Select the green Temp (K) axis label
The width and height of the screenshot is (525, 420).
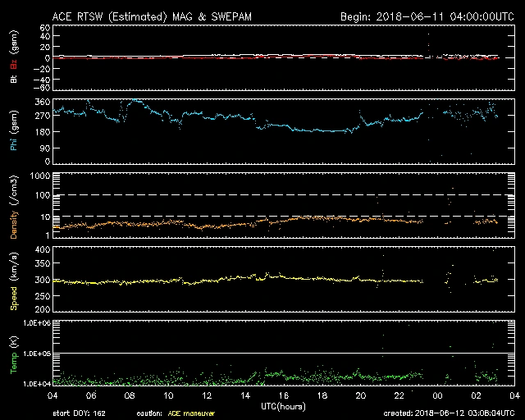coord(12,354)
